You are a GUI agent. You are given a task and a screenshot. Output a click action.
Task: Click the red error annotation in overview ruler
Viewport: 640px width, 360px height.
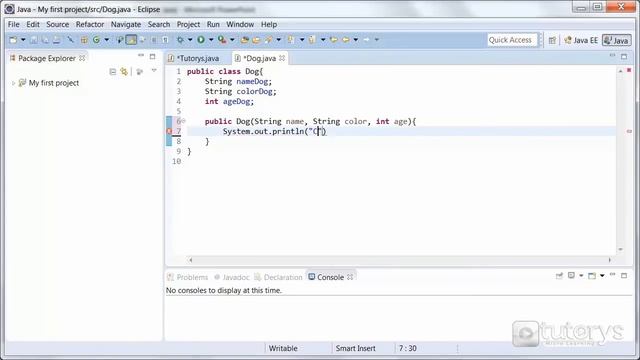(x=629, y=131)
